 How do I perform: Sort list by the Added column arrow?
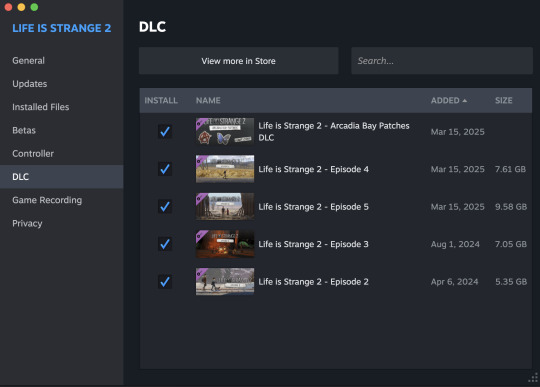tap(465, 101)
